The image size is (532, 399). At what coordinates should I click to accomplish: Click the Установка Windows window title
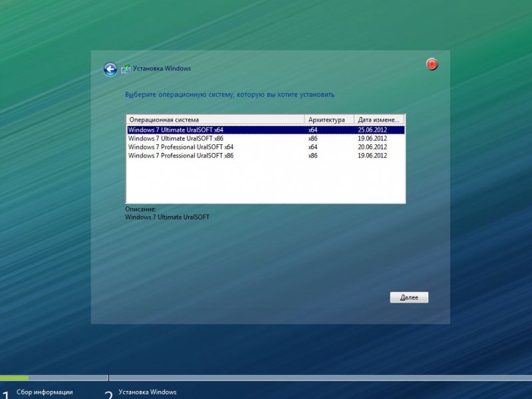(162, 68)
